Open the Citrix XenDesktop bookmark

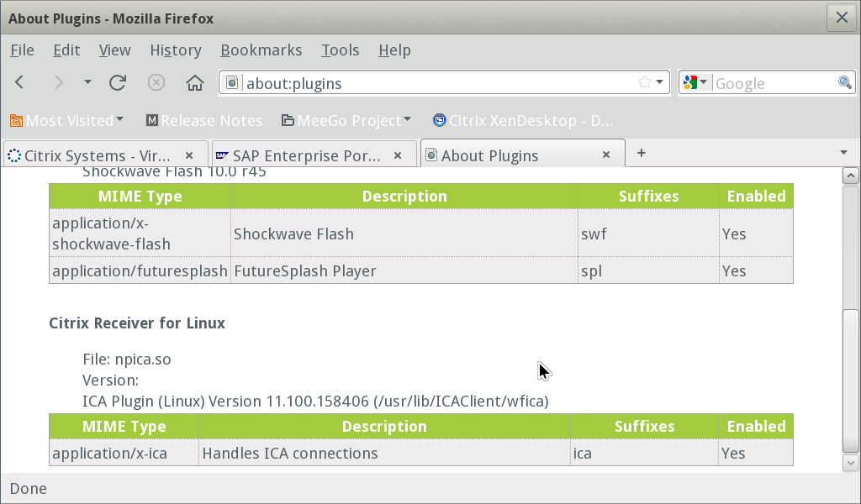click(522, 121)
